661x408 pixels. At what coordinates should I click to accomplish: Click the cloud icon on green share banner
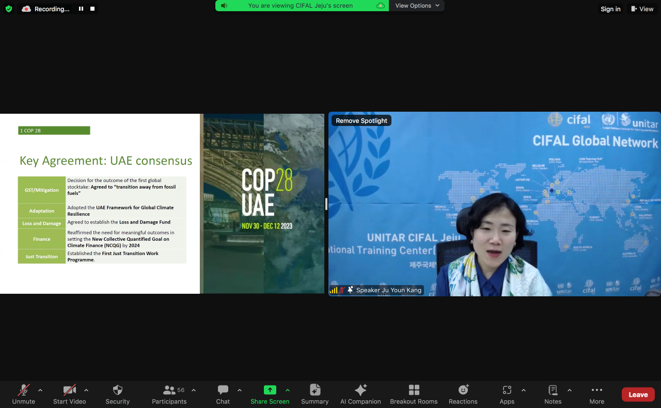(380, 5)
